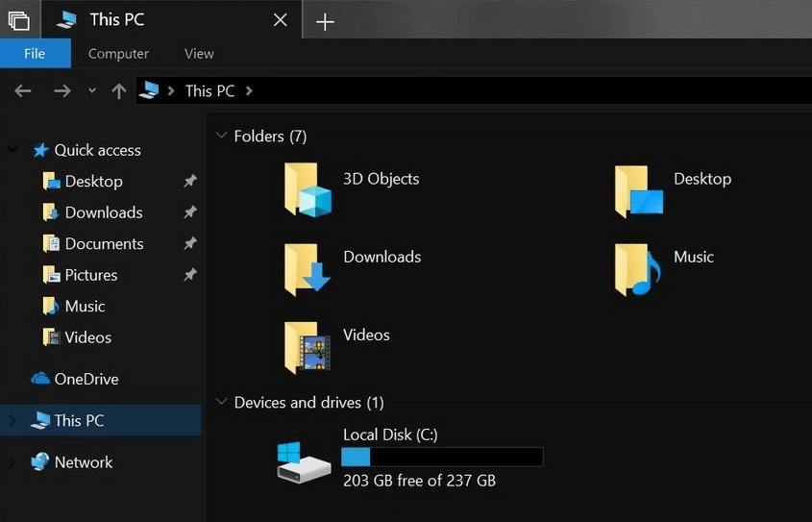Expand chevron before This PC in address bar
The image size is (812, 522).
171,91
